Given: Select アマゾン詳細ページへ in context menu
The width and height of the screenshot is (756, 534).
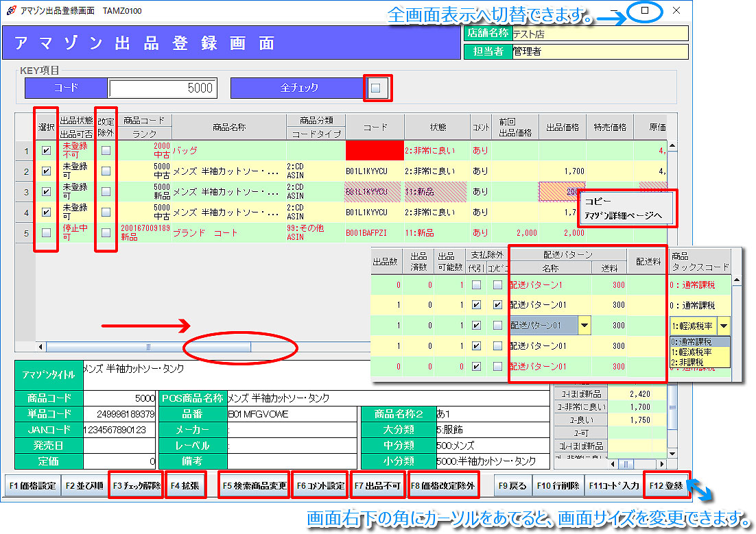Looking at the screenshot, I should pyautogui.click(x=623, y=216).
